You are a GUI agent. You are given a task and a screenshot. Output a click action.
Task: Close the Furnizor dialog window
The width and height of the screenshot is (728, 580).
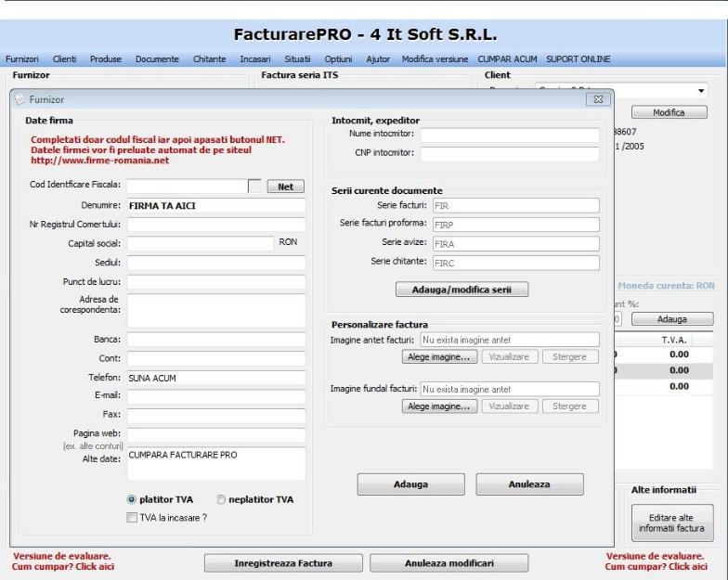[598, 99]
